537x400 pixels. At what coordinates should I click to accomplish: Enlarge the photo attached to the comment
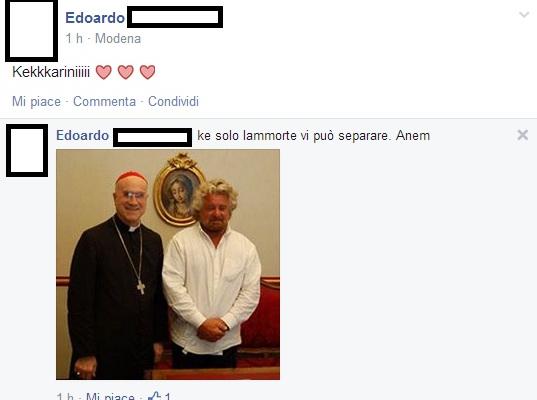tap(168, 264)
